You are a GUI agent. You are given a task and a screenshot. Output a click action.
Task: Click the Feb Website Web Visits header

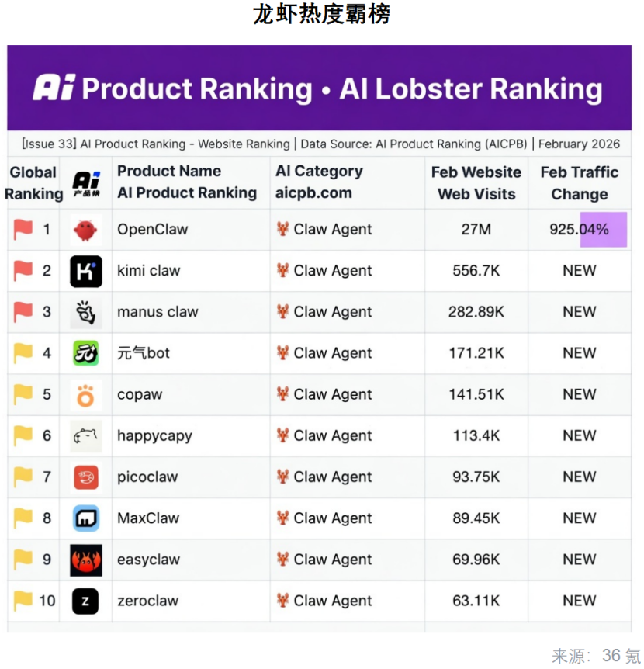click(476, 183)
